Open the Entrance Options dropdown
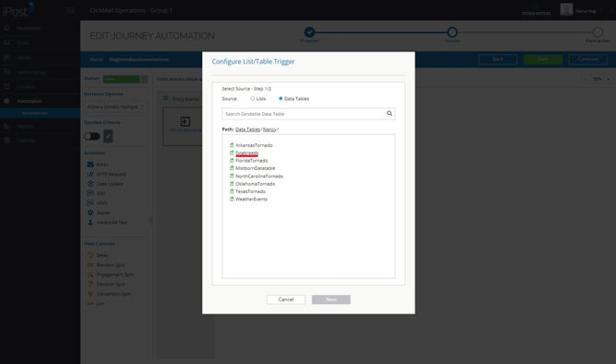The image size is (616, 364). coord(116,107)
